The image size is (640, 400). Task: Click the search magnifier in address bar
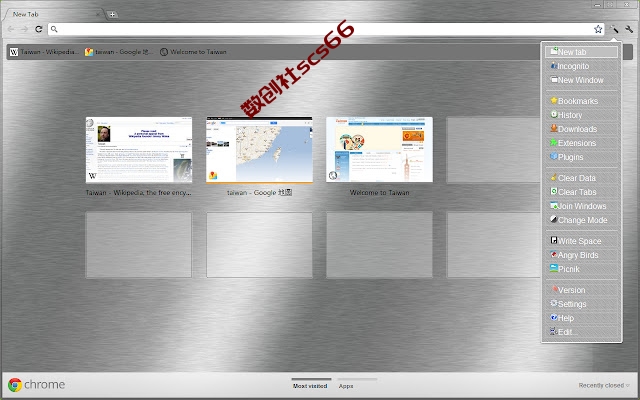coord(54,29)
